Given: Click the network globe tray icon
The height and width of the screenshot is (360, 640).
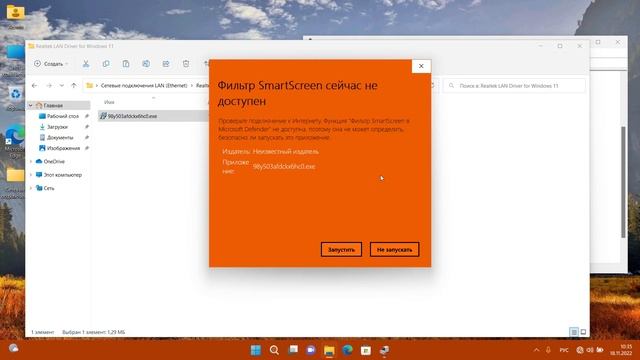Looking at the screenshot, I should (x=580, y=350).
